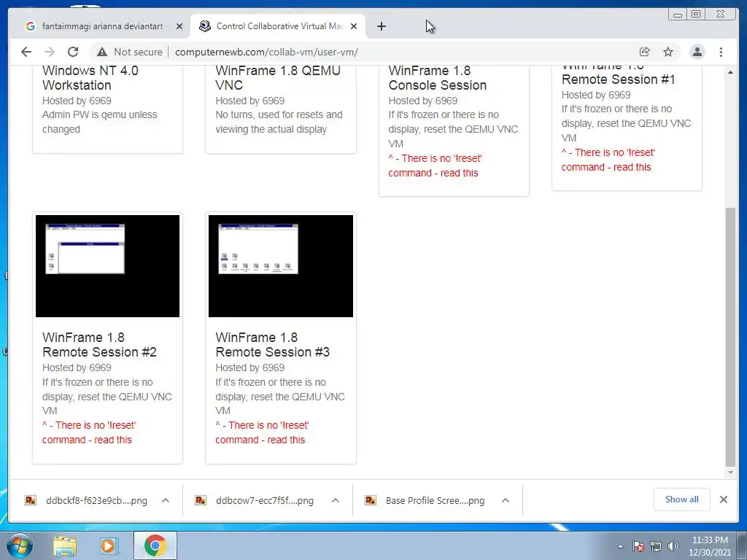Open WinFrame 1.8 Remote Session #3 thumbnail
Viewport: 747px width, 560px height.
(x=281, y=265)
